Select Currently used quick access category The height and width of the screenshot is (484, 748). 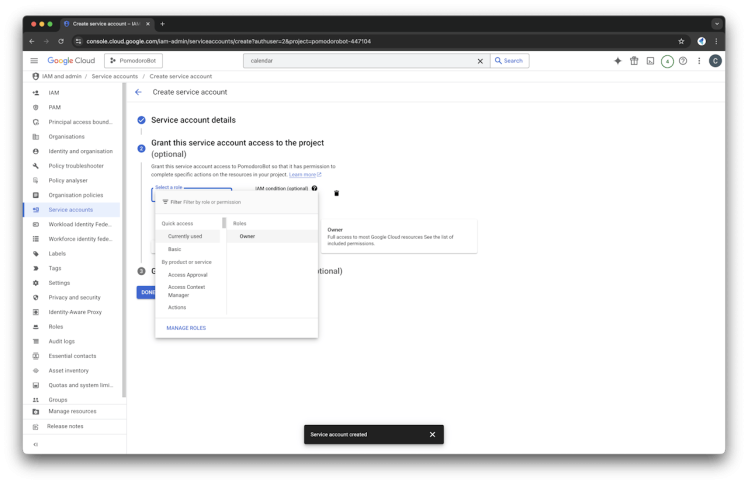tap(188, 237)
